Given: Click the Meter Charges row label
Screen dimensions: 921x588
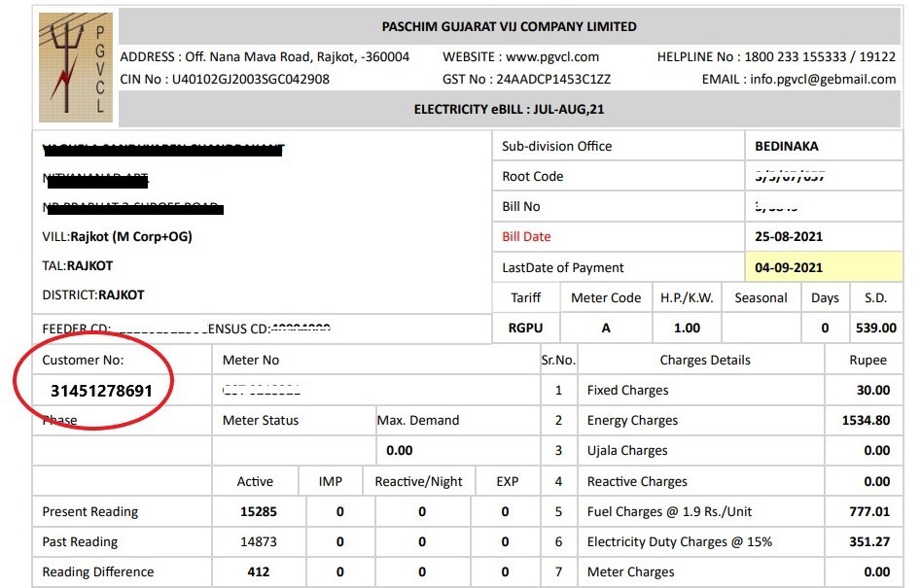Looking at the screenshot, I should 630,571.
